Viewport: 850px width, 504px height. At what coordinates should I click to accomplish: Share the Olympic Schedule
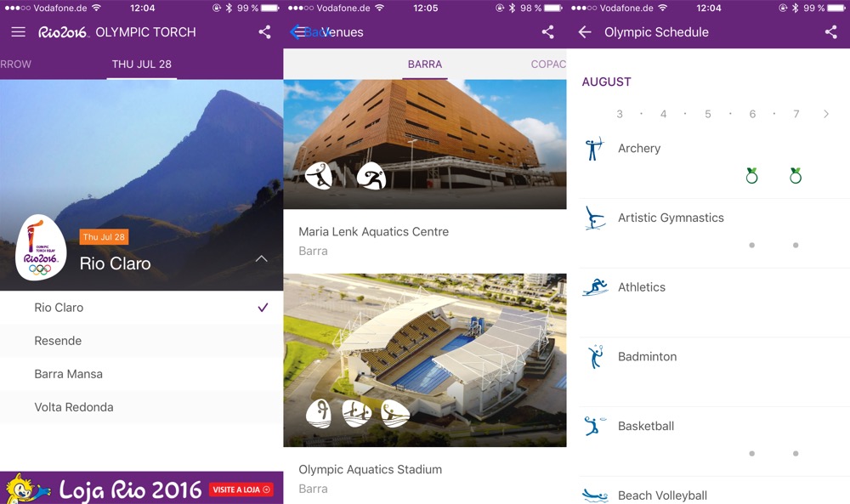coord(831,32)
